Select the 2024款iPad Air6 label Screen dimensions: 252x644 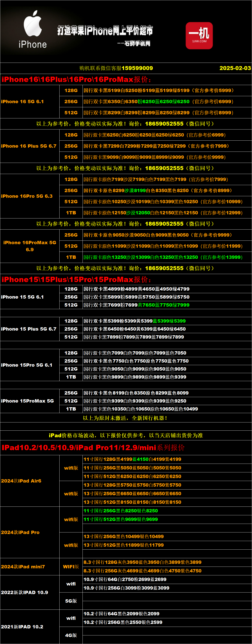(x=21, y=481)
